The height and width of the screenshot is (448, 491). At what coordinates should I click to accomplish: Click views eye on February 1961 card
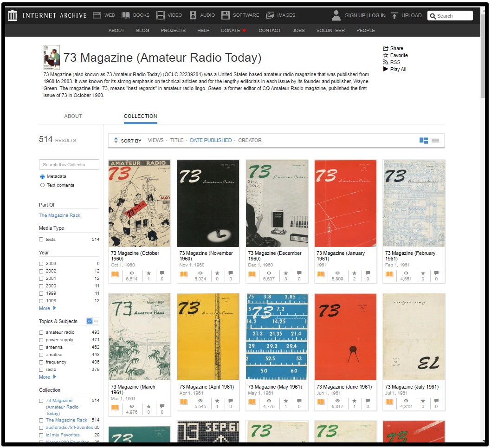pos(406,273)
